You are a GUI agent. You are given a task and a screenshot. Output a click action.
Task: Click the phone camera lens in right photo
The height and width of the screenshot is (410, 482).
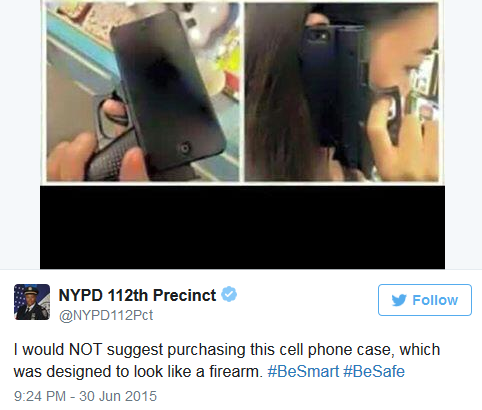[x=316, y=35]
